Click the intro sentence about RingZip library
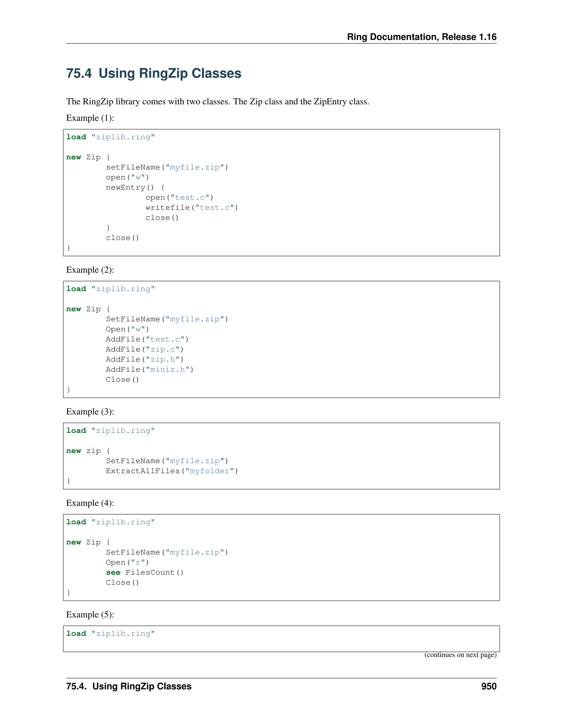The image size is (563, 728). (x=217, y=102)
